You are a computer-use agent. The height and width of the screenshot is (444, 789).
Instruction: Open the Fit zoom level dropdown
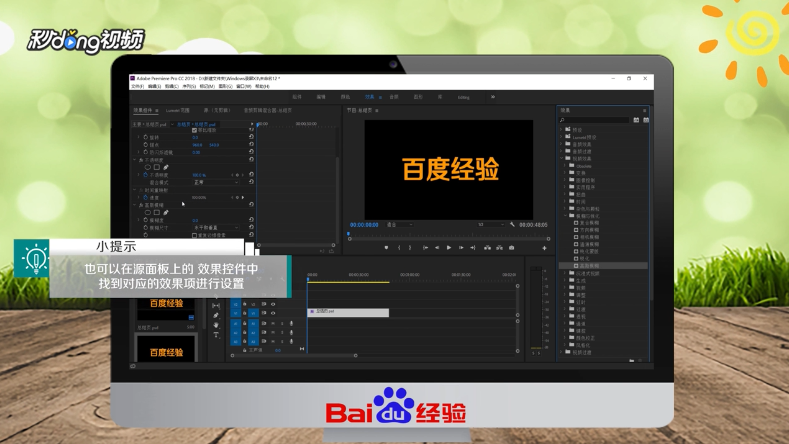[400, 225]
